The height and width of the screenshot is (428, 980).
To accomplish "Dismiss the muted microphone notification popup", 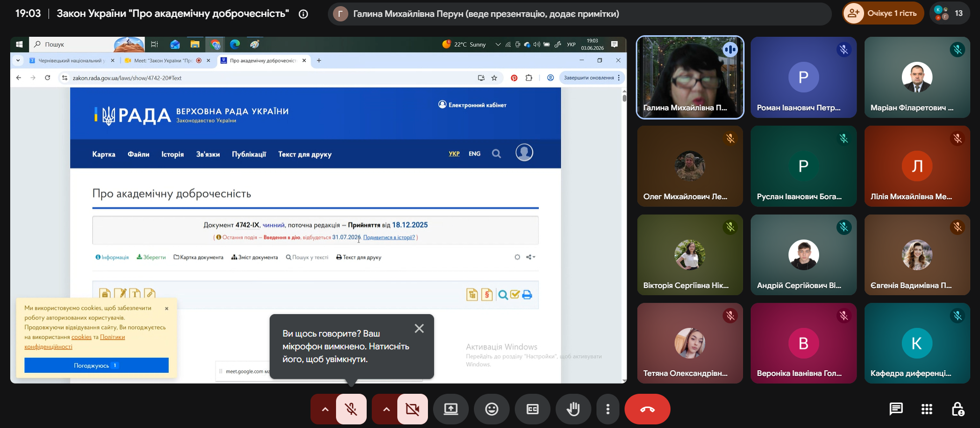I will pyautogui.click(x=419, y=328).
